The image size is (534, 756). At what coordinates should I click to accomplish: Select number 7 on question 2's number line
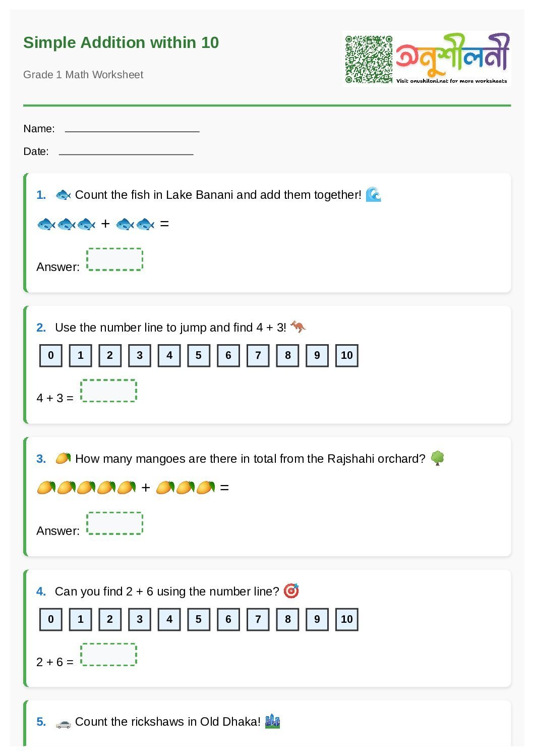coord(258,356)
